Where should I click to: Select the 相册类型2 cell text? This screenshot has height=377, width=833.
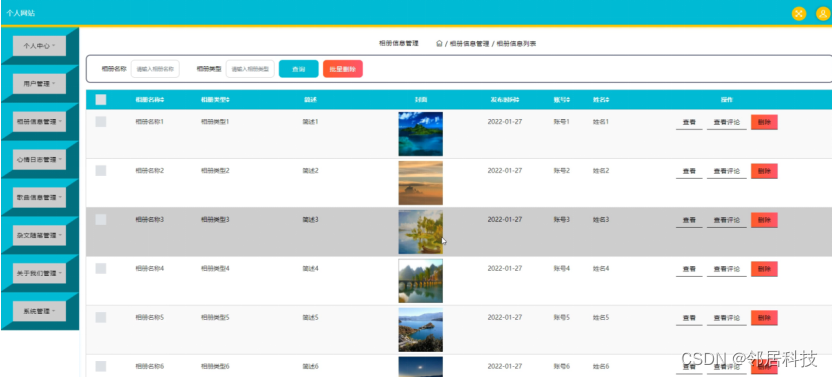[x=215, y=170]
